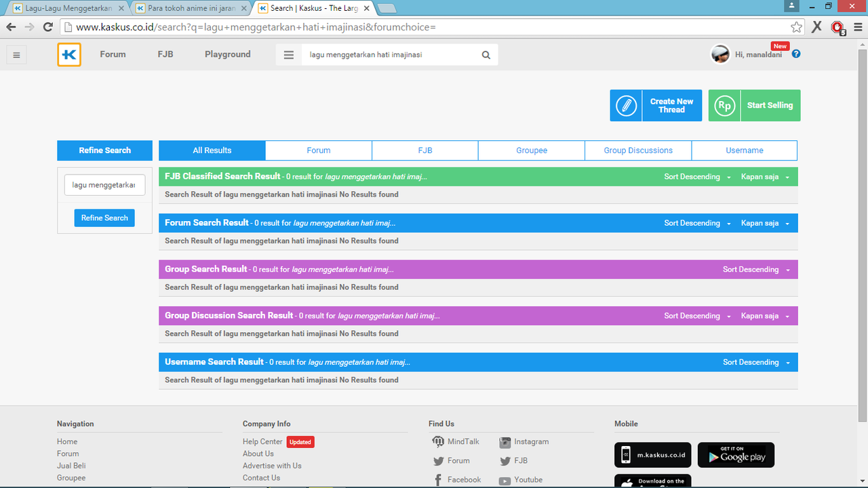The image size is (868, 488).
Task: Open search category menu icon in search bar
Action: pos(289,55)
